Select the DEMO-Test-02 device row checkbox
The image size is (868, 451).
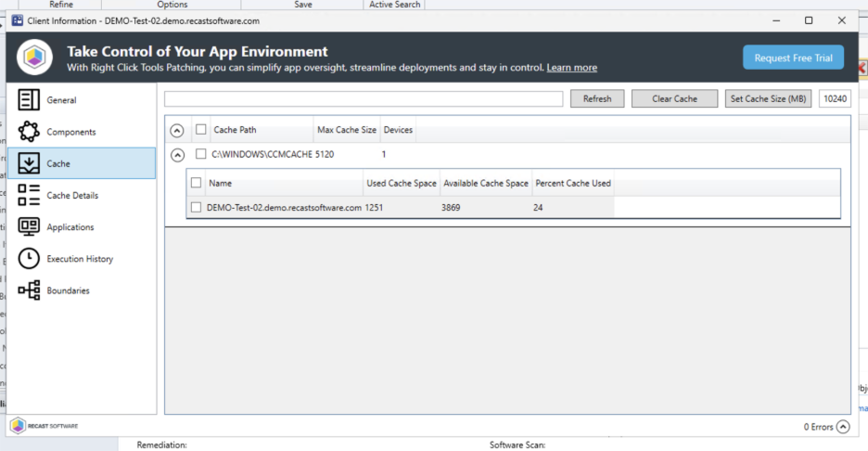tap(196, 208)
